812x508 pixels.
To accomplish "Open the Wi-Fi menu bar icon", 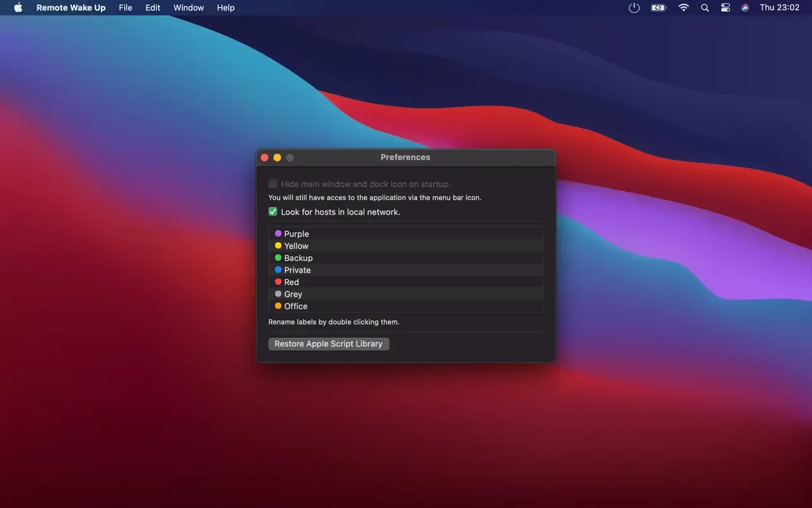I will tap(683, 8).
